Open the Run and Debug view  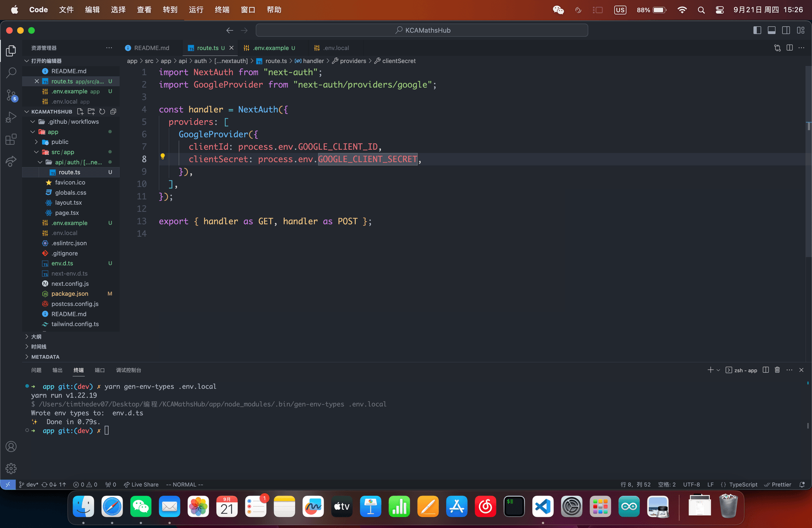(11, 117)
